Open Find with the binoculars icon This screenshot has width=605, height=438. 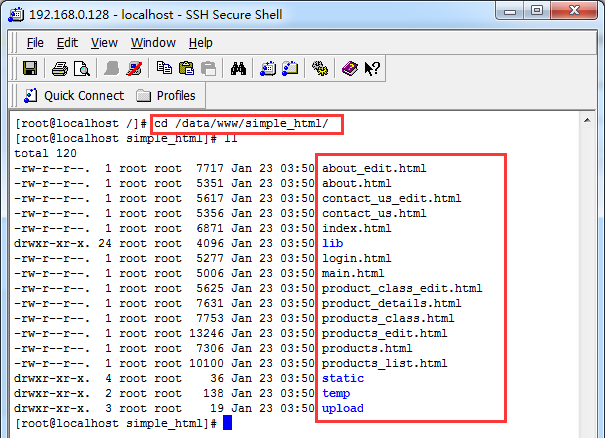click(238, 69)
